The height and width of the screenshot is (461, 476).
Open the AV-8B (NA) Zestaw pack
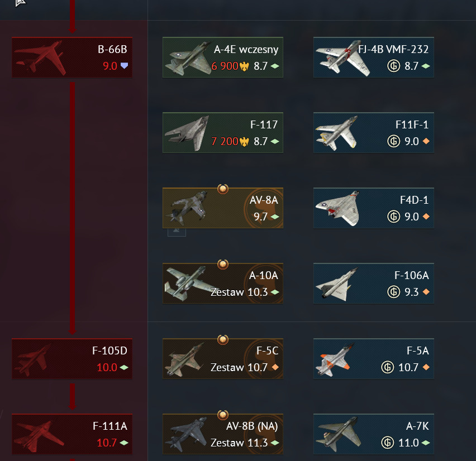pyautogui.click(x=223, y=434)
